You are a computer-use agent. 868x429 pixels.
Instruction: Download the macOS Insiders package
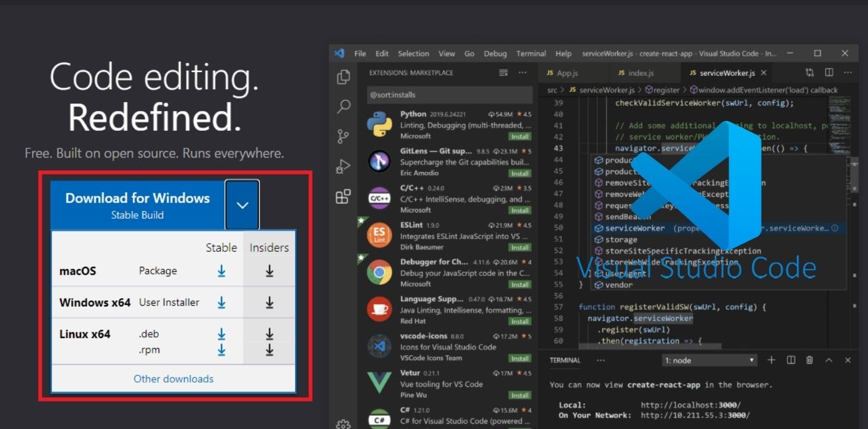[x=270, y=271]
